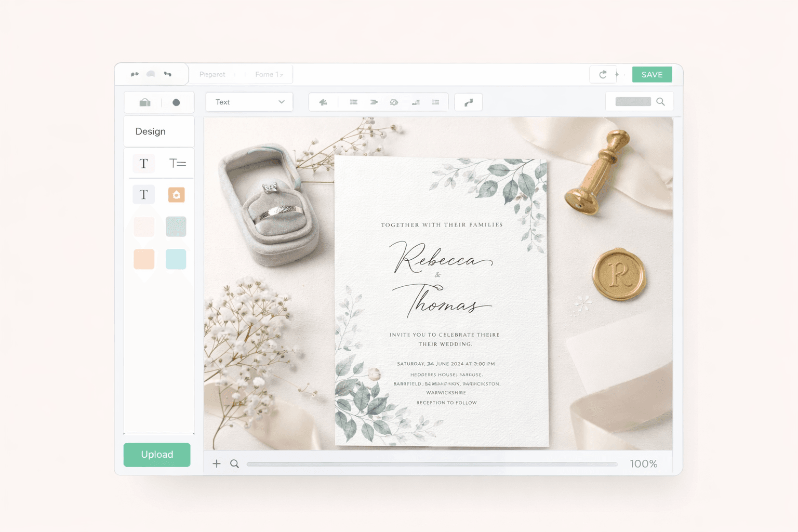Select the paragraph alignment icon

tap(374, 102)
